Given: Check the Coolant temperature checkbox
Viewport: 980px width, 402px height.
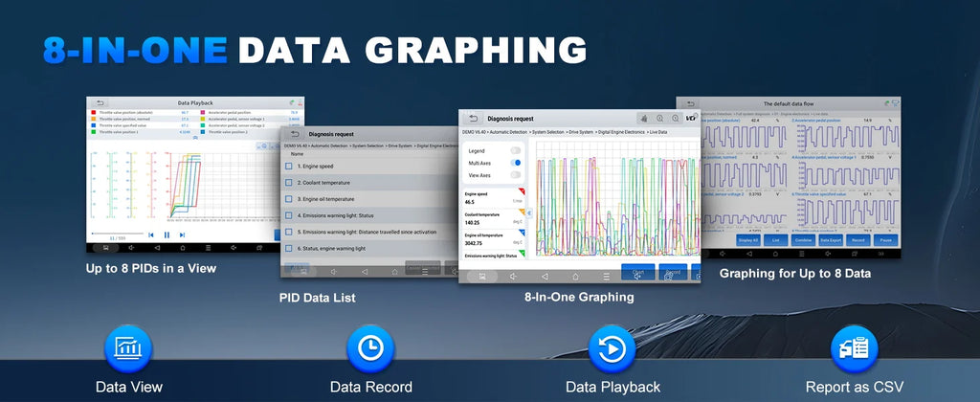Looking at the screenshot, I should [x=289, y=183].
